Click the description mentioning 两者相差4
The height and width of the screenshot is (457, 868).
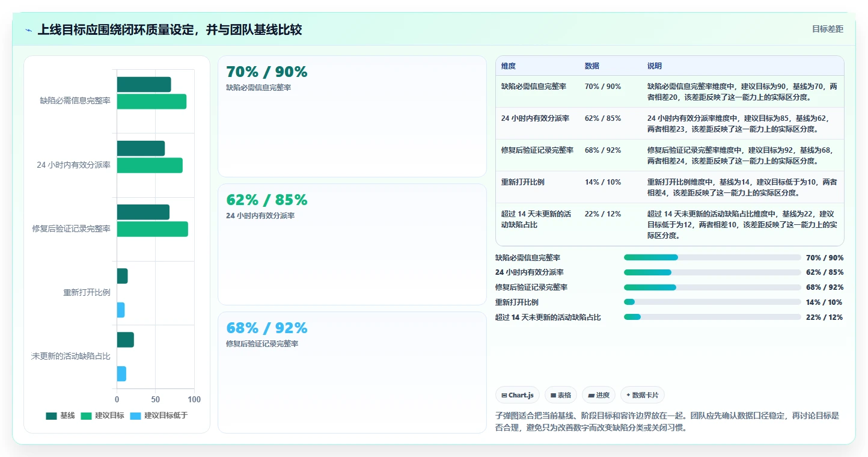point(742,187)
